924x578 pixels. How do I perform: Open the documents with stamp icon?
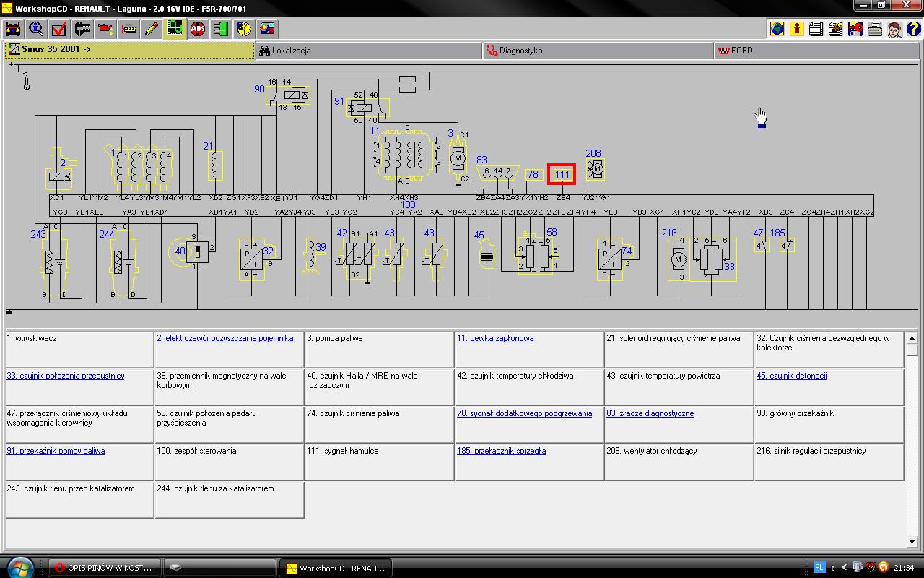[x=835, y=29]
